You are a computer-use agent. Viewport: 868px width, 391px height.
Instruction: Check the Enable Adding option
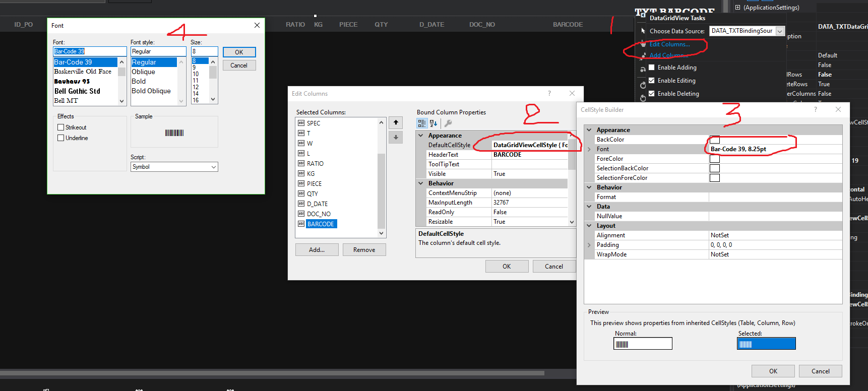click(x=652, y=67)
